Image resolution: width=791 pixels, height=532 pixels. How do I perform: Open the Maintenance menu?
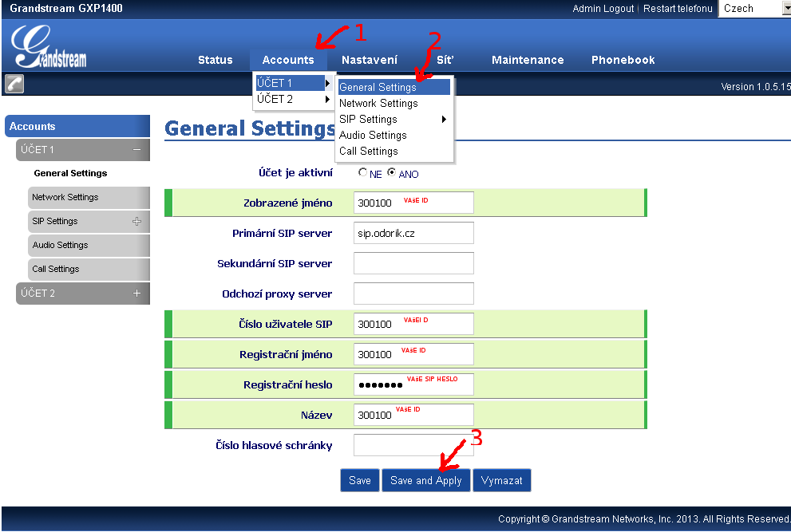[x=528, y=60]
